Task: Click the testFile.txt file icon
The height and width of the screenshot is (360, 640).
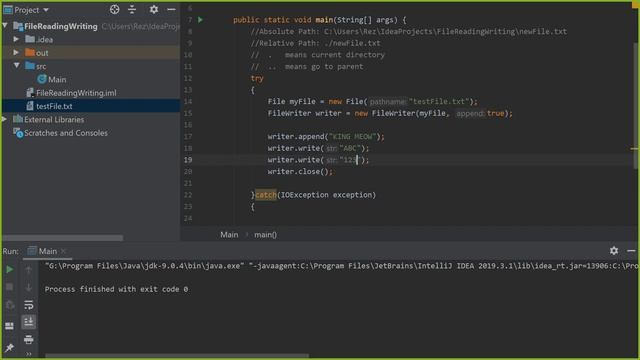Action: click(x=30, y=106)
